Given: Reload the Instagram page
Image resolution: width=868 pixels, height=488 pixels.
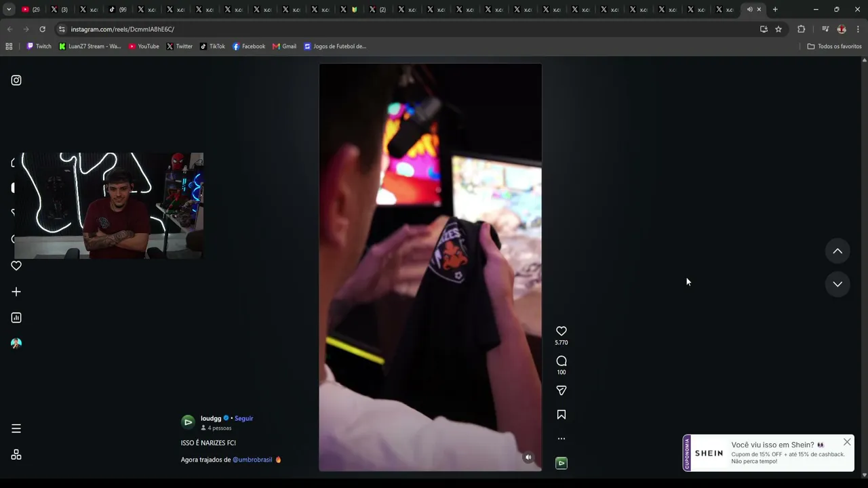Looking at the screenshot, I should pos(42,29).
